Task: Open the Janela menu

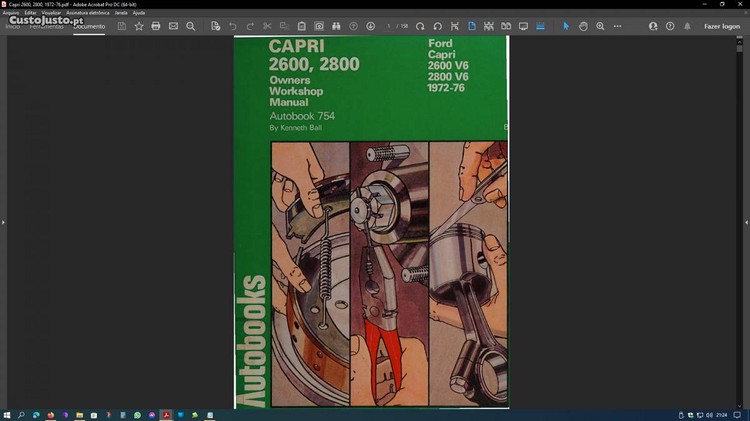Action: coord(121,12)
